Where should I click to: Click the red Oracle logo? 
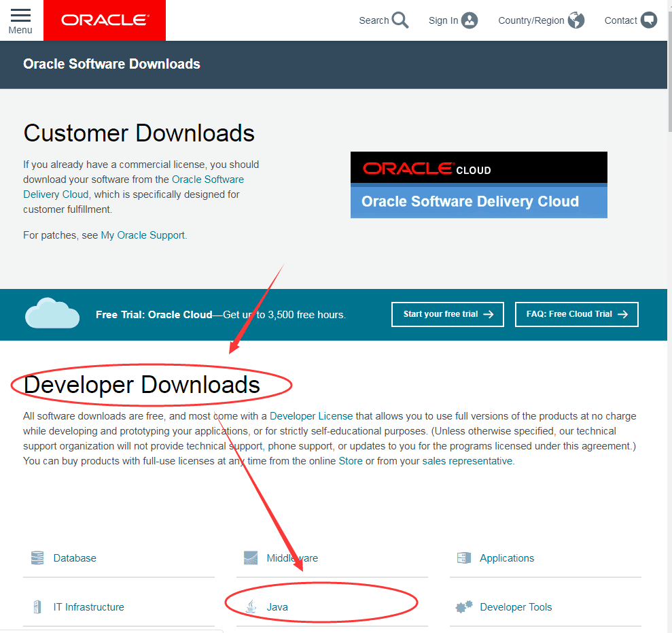[105, 20]
